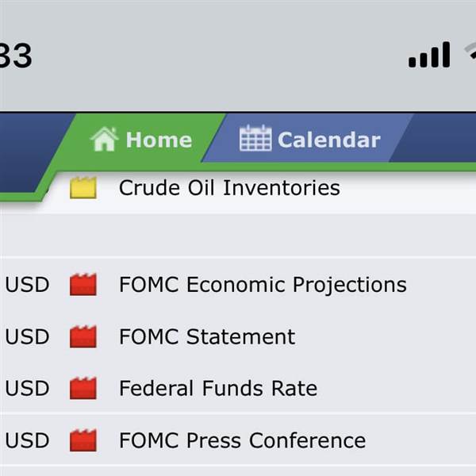Click red impact icon beside FOMC Statement
Screen dimensions: 476x476
click(x=83, y=336)
